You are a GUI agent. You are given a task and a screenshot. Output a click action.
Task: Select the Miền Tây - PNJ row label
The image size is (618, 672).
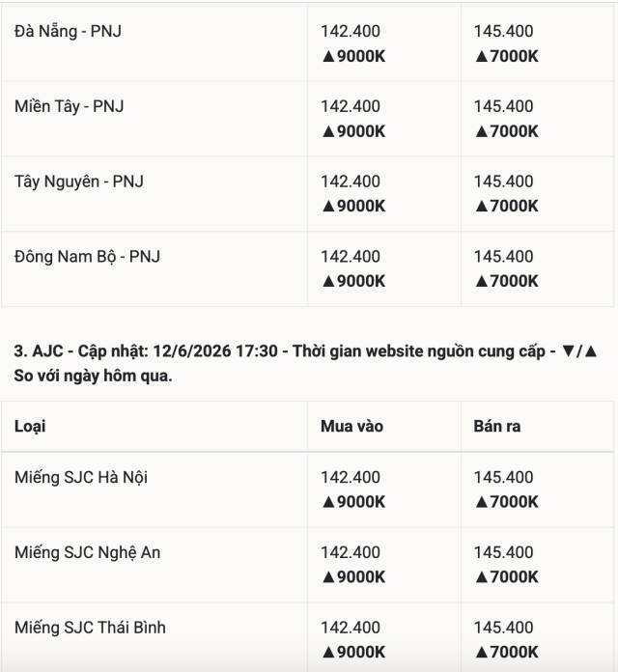click(x=69, y=106)
